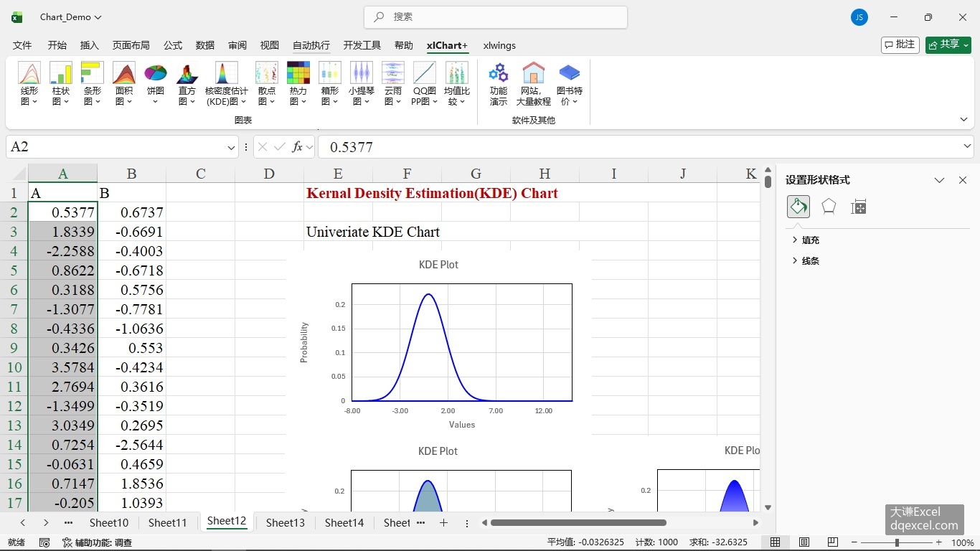Open the 直方图 histogram menu
980x551 pixels.
pyautogui.click(x=187, y=84)
